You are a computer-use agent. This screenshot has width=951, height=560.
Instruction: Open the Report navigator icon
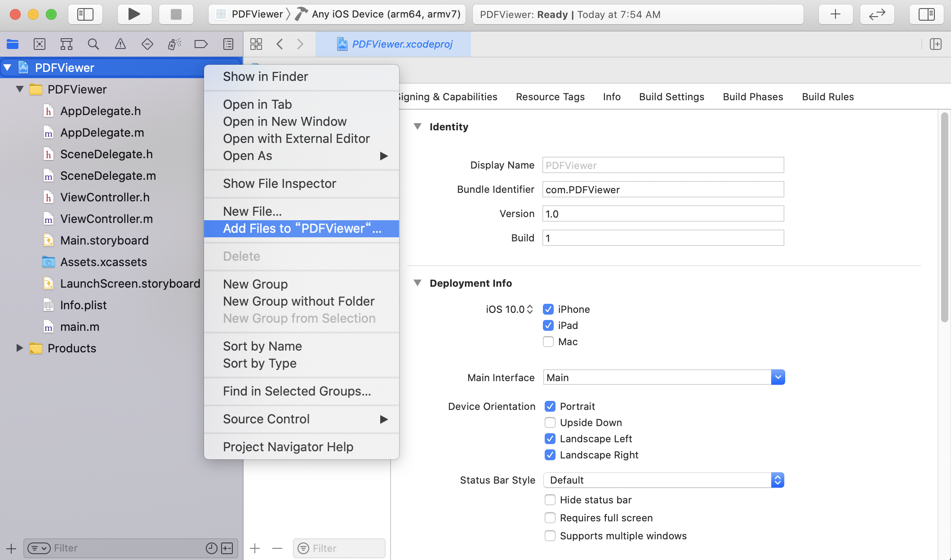click(x=228, y=44)
